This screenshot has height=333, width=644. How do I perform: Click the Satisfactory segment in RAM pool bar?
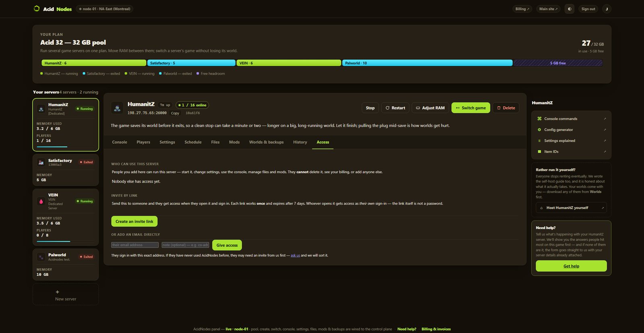point(191,63)
